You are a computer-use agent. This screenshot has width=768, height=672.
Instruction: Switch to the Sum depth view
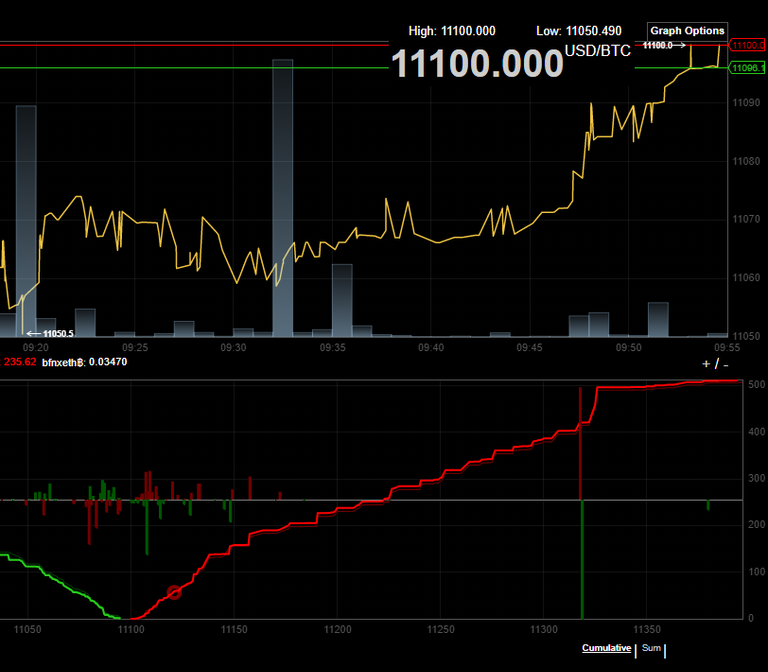click(x=651, y=648)
